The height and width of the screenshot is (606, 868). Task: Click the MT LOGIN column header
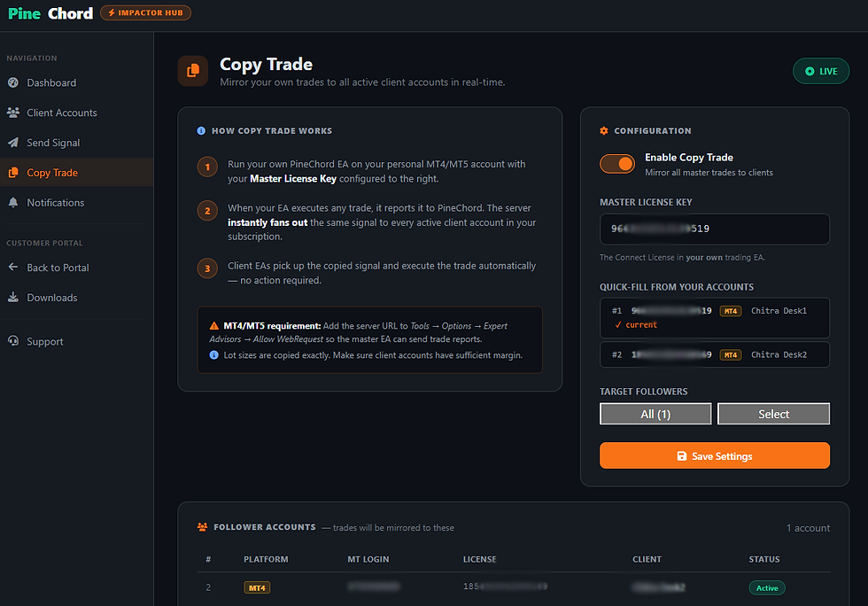(x=368, y=559)
